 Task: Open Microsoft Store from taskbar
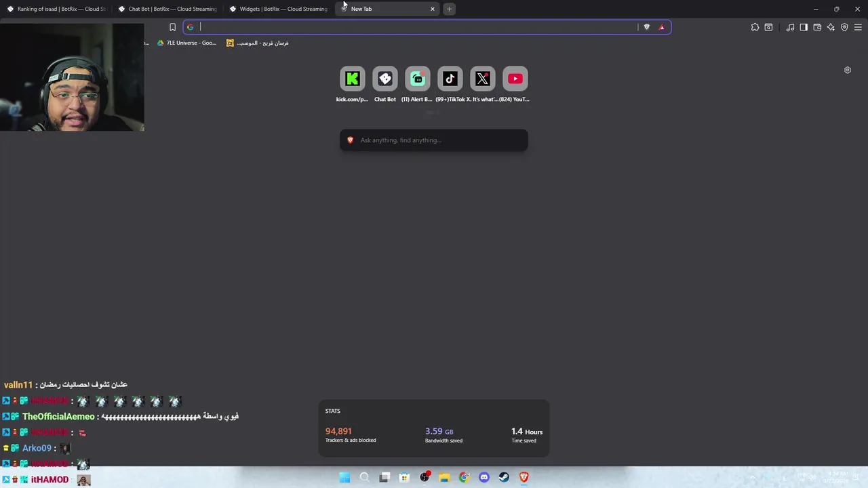click(x=404, y=477)
